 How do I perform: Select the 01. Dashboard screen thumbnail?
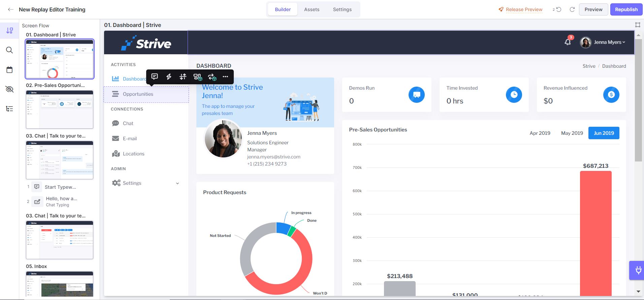pyautogui.click(x=60, y=59)
